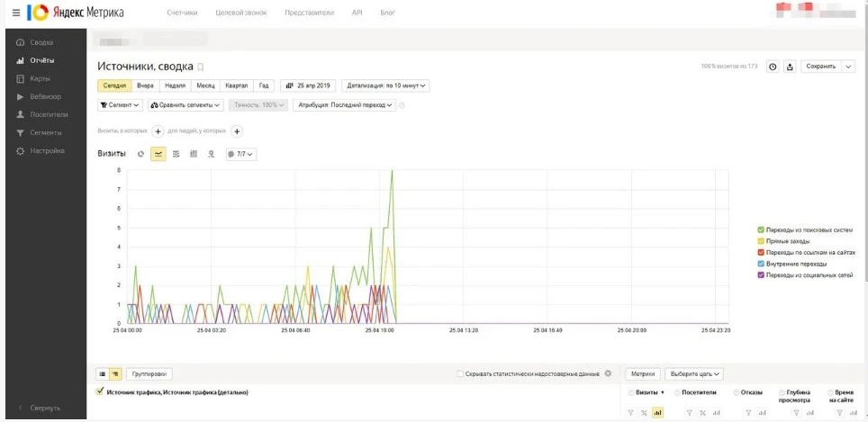Check Скрывать статистически недостоверные данные

click(x=461, y=374)
